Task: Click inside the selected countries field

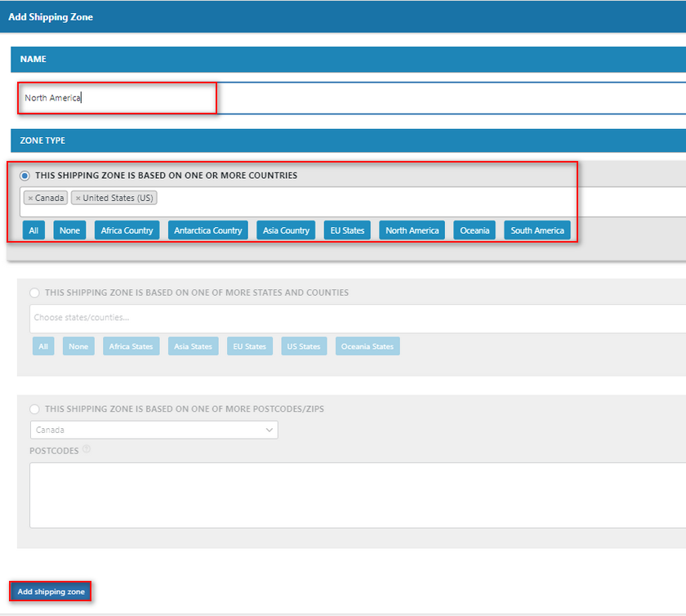Action: [x=353, y=202]
